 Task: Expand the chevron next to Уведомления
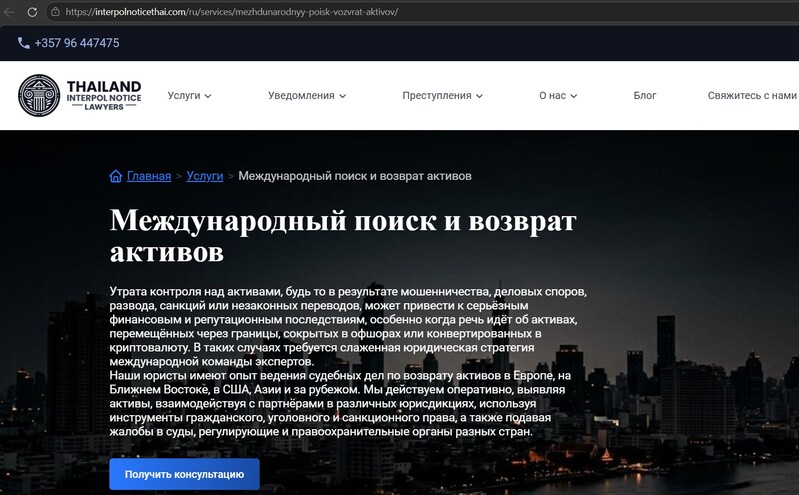click(x=343, y=96)
